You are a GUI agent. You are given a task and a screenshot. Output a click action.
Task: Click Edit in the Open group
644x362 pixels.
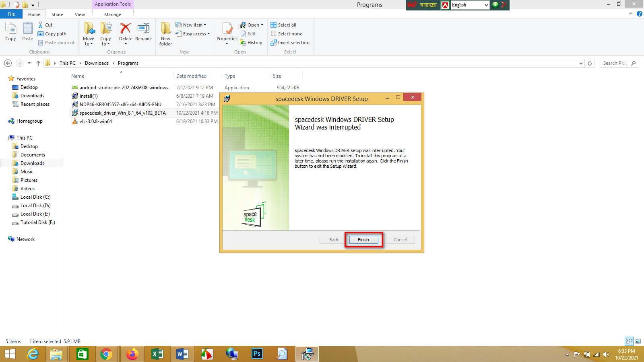[x=248, y=34]
